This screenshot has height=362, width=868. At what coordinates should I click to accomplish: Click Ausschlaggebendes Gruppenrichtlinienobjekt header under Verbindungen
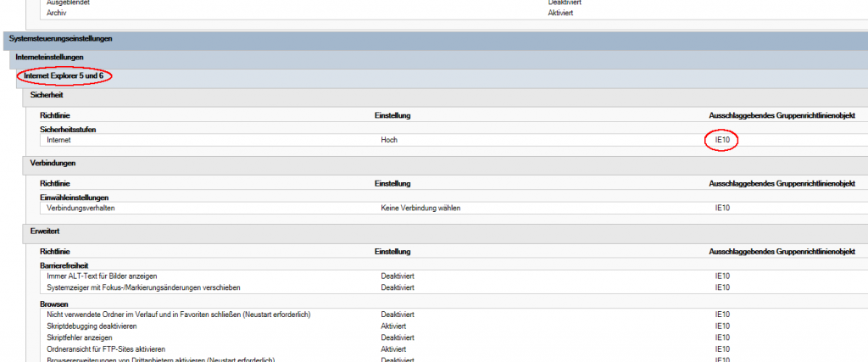[782, 184]
